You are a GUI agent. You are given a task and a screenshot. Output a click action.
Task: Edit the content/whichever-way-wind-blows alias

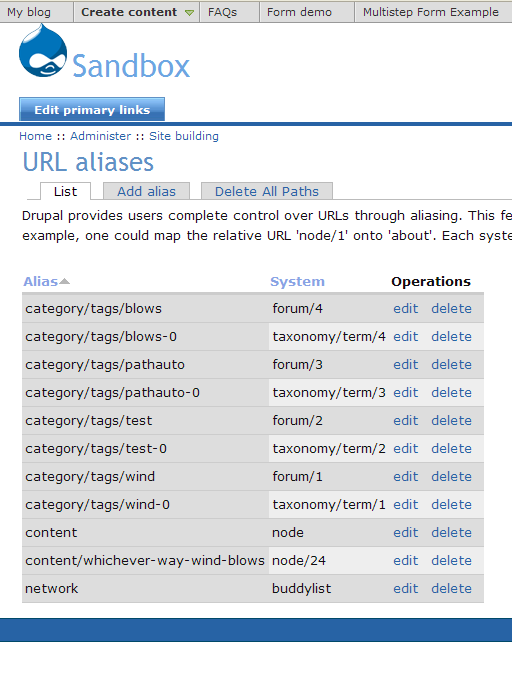406,560
